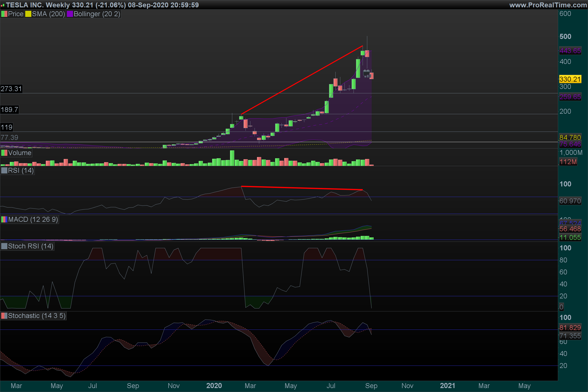Select the 273.31 horizontal level label
The image size is (588, 392).
11,89
